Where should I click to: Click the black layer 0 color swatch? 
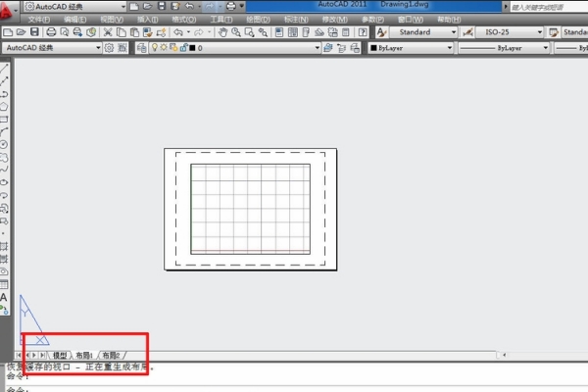(x=192, y=48)
